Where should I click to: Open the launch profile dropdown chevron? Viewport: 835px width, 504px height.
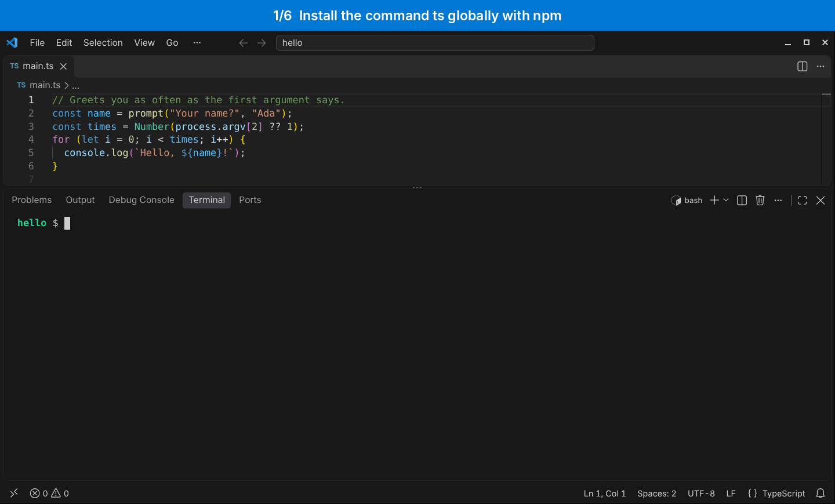coord(726,200)
